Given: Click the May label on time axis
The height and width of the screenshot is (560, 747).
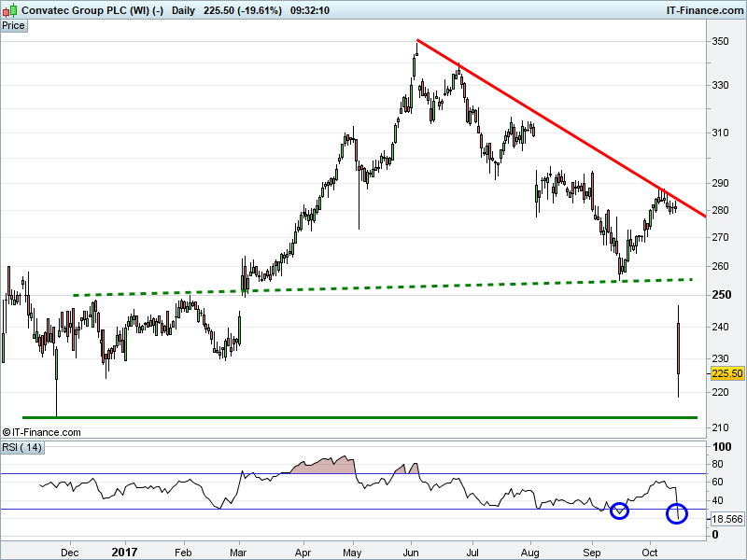Looking at the screenshot, I should click(352, 553).
